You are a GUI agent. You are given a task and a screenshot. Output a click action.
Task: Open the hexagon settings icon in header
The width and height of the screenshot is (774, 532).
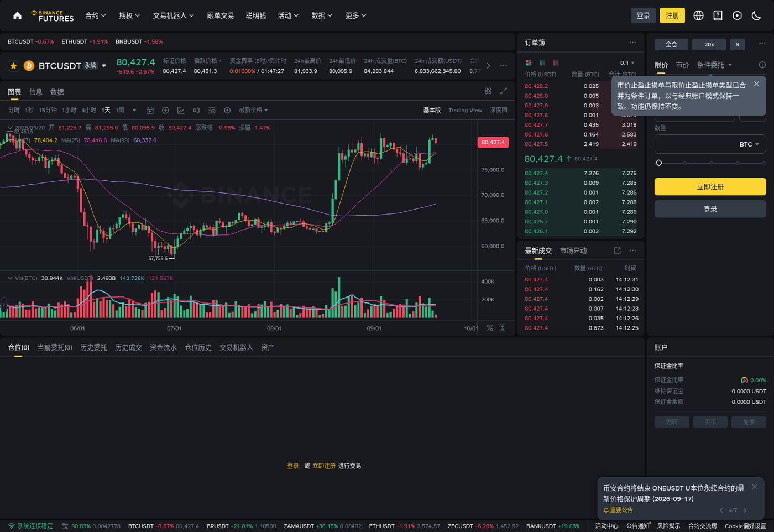[737, 15]
